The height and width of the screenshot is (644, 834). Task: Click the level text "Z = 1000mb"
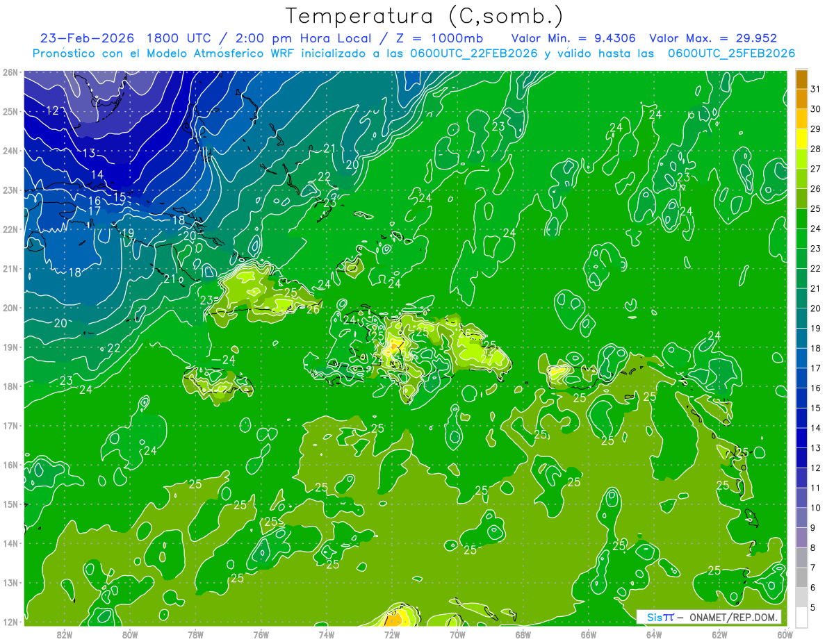tap(440, 38)
